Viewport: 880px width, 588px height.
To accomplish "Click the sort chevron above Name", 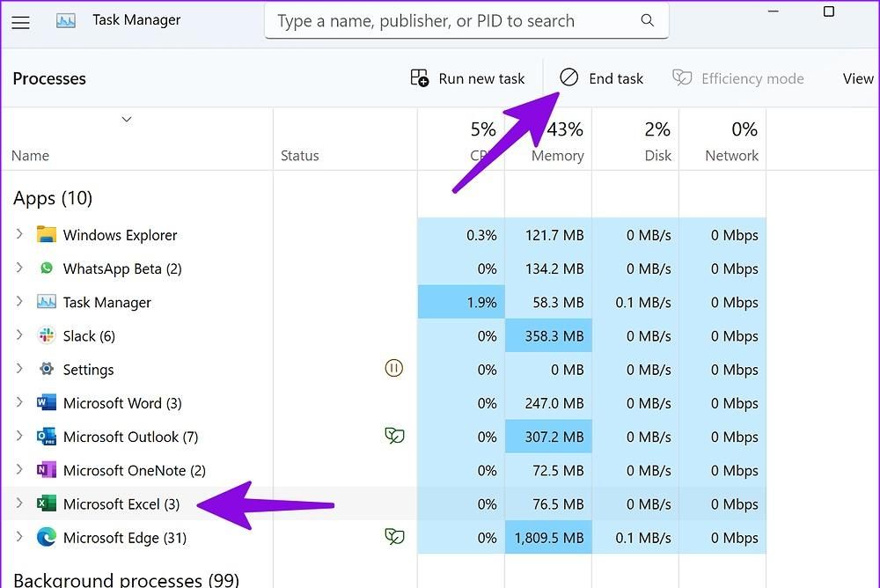I will pos(127,119).
